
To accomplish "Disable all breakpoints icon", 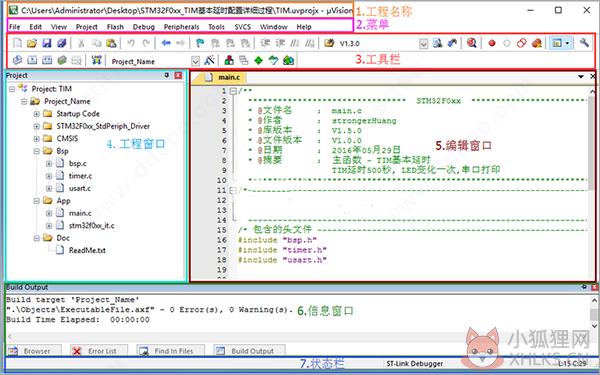I will tap(522, 43).
